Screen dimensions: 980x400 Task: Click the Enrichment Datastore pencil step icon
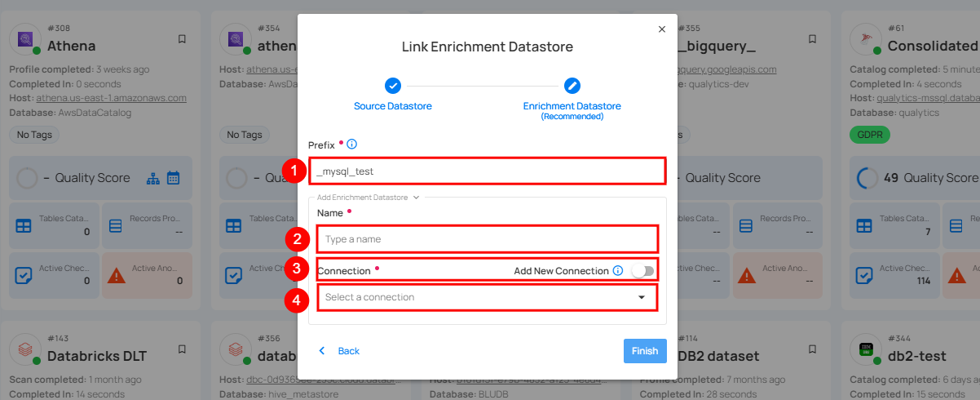572,86
